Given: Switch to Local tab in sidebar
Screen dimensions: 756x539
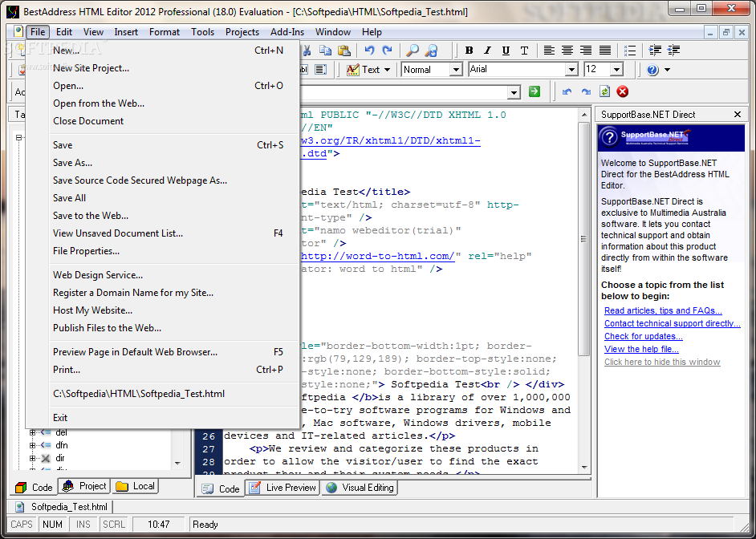Looking at the screenshot, I should click(136, 486).
